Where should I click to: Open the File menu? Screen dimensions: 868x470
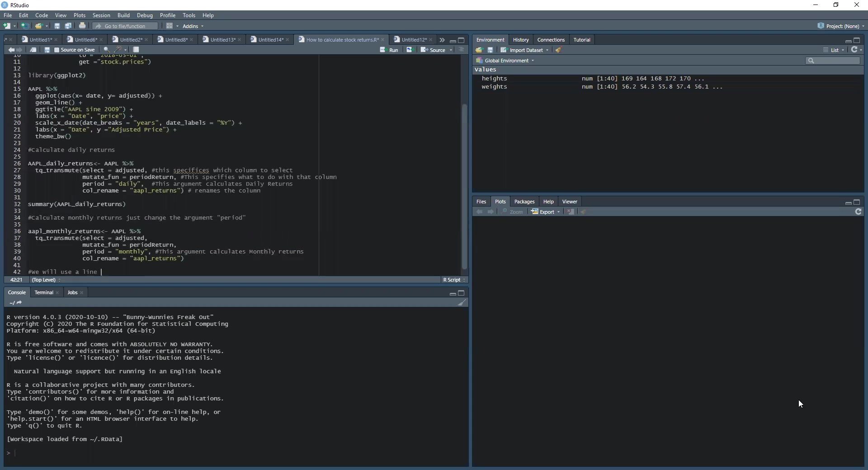click(8, 15)
